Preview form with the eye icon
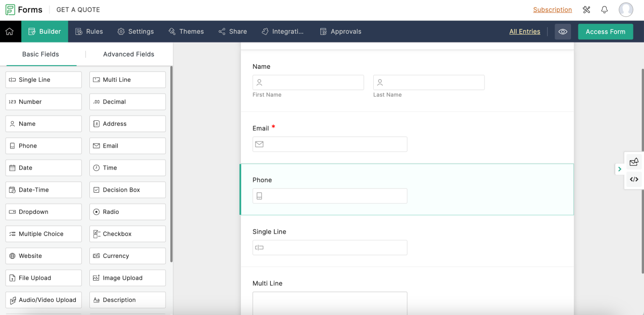The height and width of the screenshot is (315, 644). pyautogui.click(x=563, y=31)
